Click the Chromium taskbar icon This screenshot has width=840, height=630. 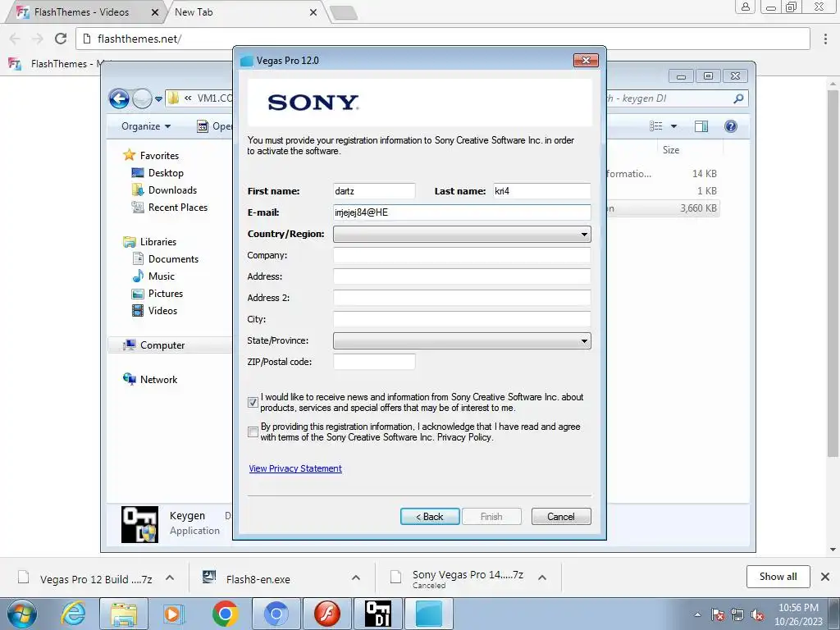click(276, 614)
